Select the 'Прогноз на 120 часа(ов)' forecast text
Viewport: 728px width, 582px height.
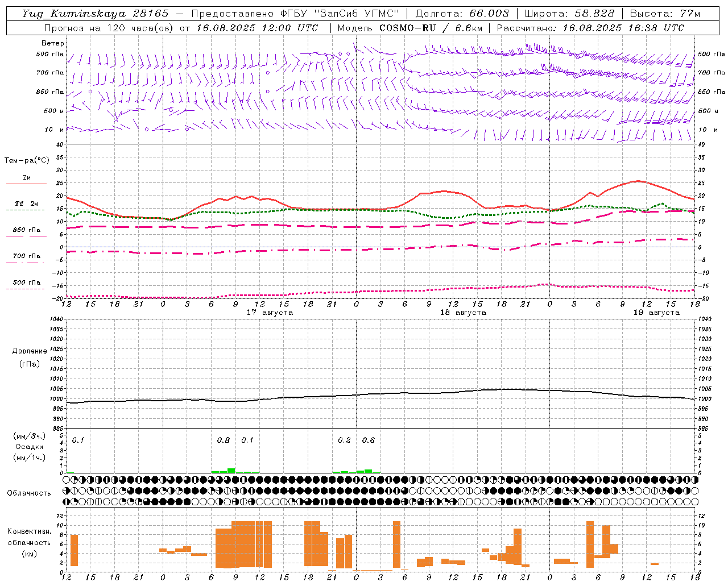(x=110, y=28)
